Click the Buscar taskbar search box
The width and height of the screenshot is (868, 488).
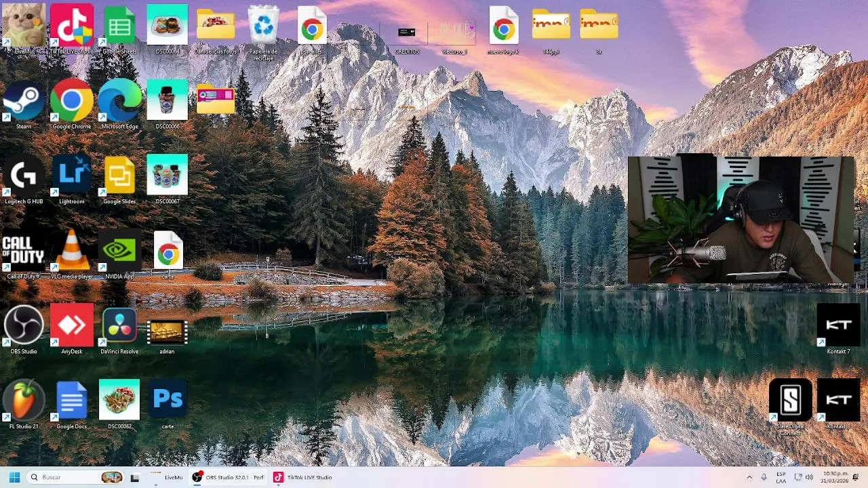[x=76, y=477]
